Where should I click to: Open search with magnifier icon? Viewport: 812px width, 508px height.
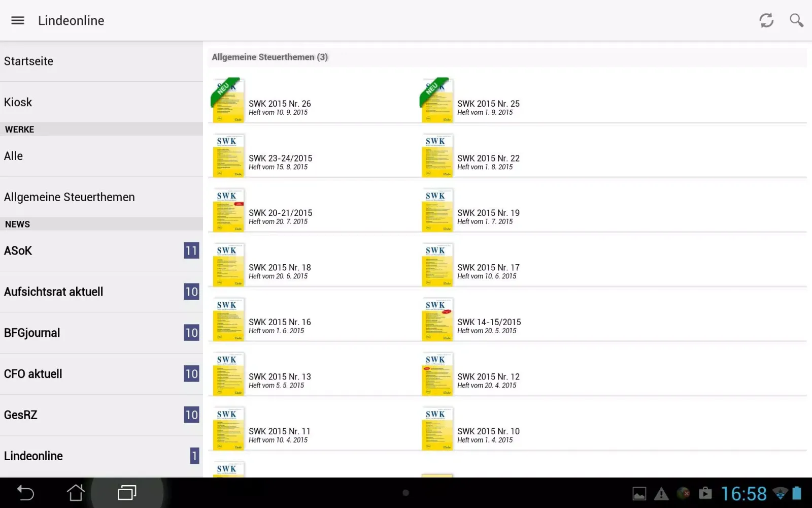pos(796,20)
